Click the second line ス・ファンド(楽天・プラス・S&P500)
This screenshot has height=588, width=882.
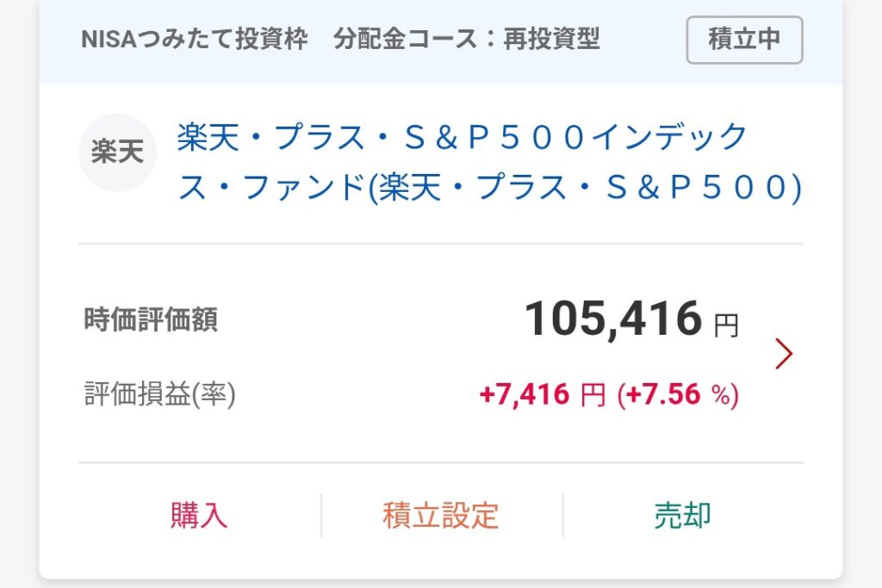(x=489, y=187)
